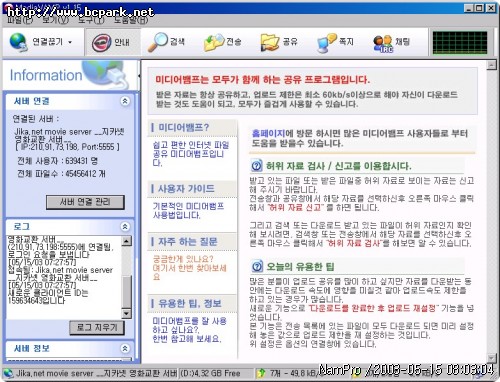The image size is (500, 382).
Task: Open the 미디어뱀프? section heading
Action: click(x=184, y=127)
